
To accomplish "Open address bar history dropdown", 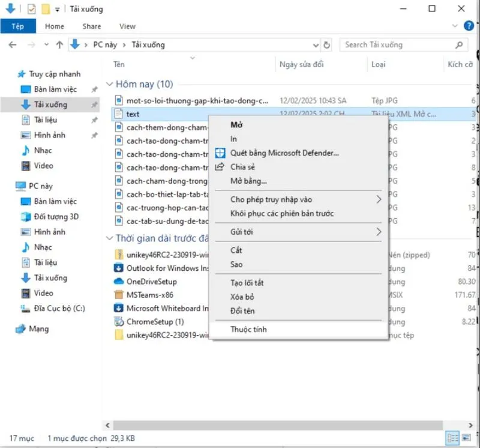I will pyautogui.click(x=316, y=46).
